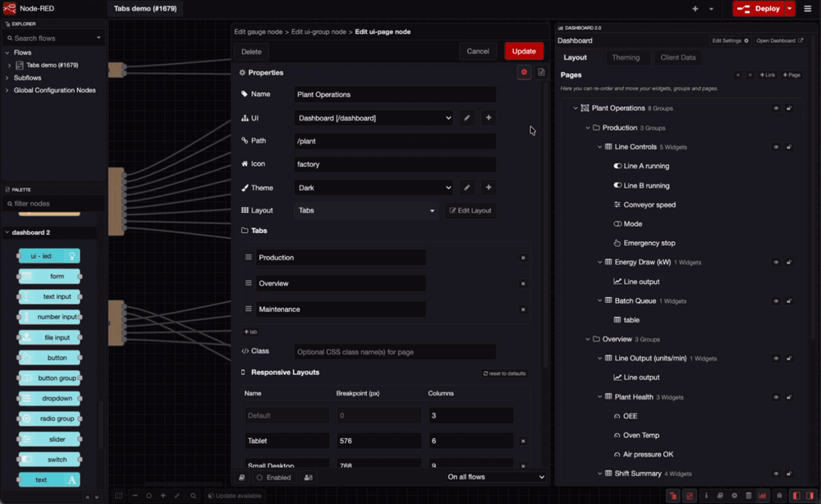Move selected page up in Pages list
The width and height of the screenshot is (821, 504).
click(738, 75)
